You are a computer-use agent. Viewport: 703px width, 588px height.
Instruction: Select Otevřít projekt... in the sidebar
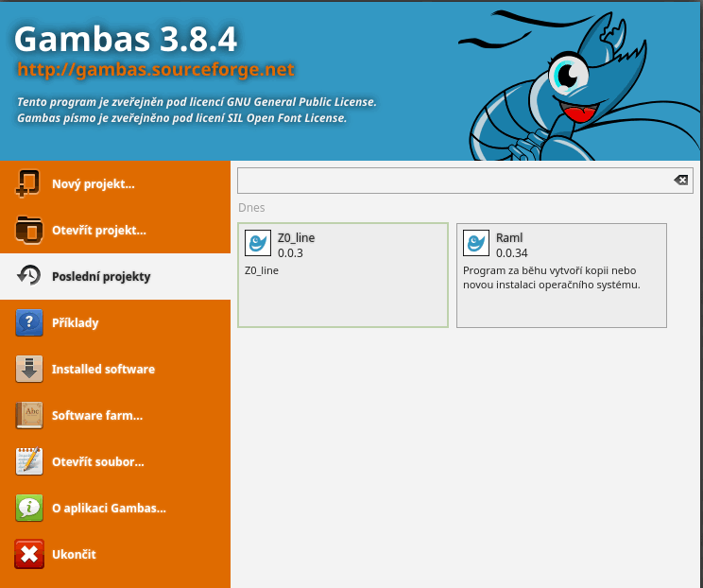click(x=98, y=230)
